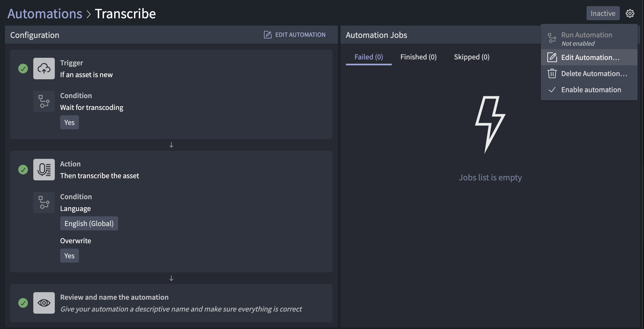Click the Run Automation workflow icon
This screenshot has height=329, width=644.
click(x=552, y=38)
